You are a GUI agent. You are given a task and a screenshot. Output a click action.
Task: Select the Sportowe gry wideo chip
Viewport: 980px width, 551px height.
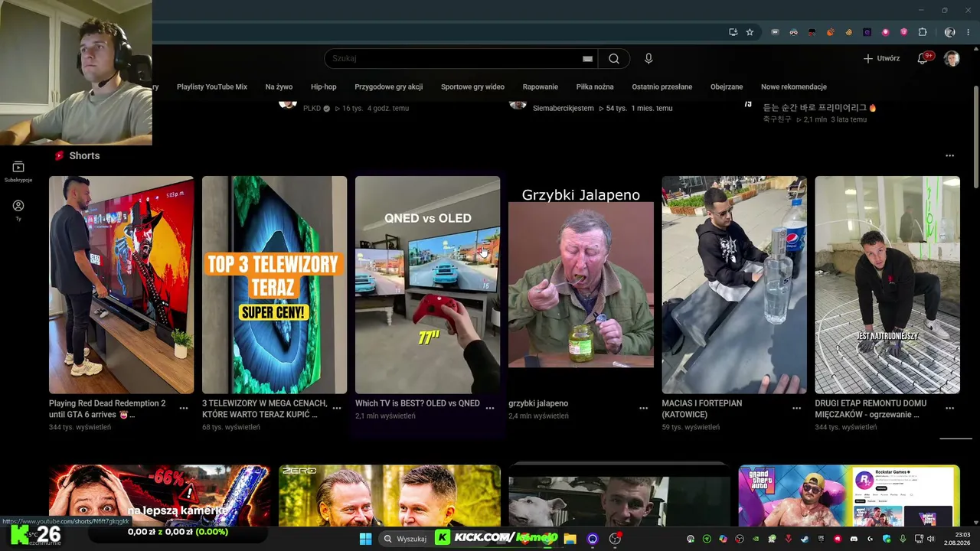click(472, 86)
